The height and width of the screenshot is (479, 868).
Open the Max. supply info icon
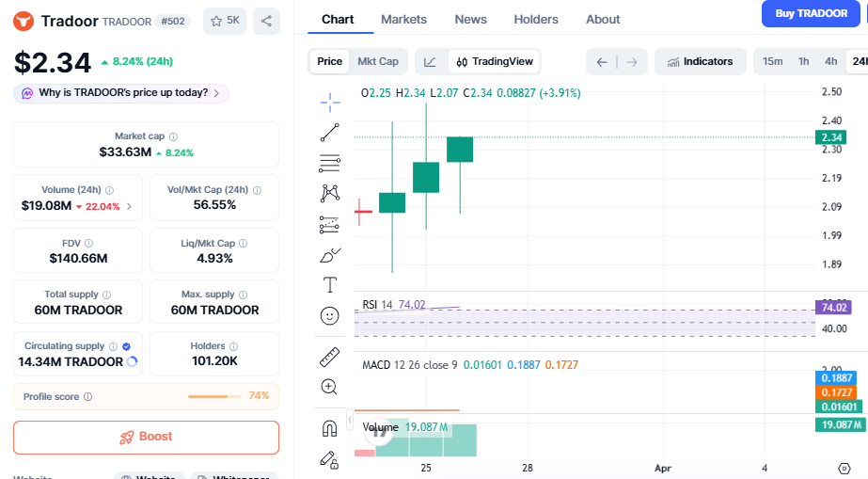pos(243,295)
